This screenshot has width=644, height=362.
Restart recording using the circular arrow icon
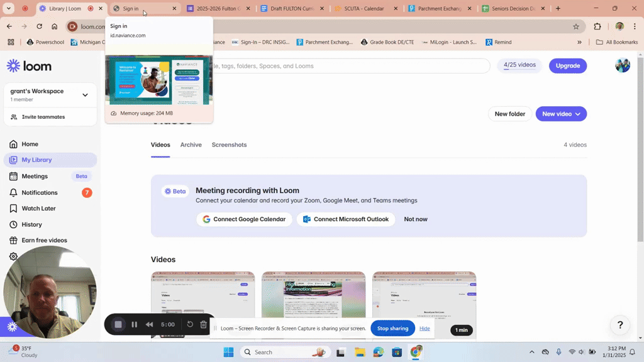point(190,324)
